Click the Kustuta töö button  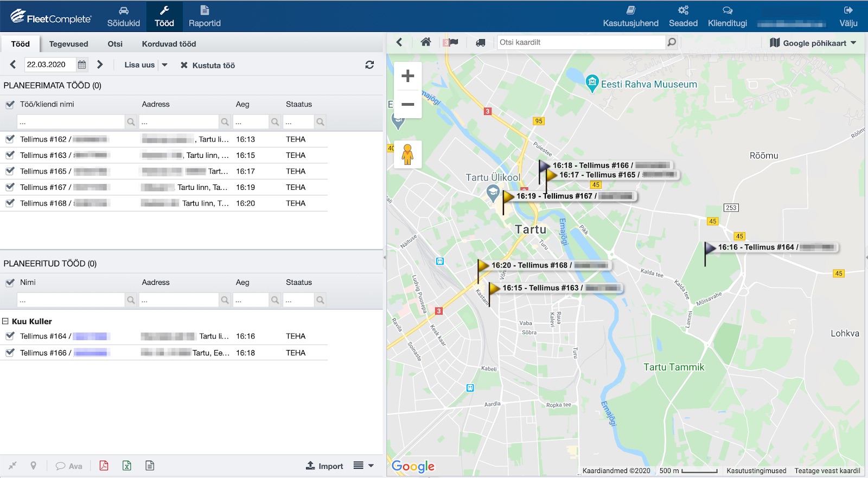[208, 65]
